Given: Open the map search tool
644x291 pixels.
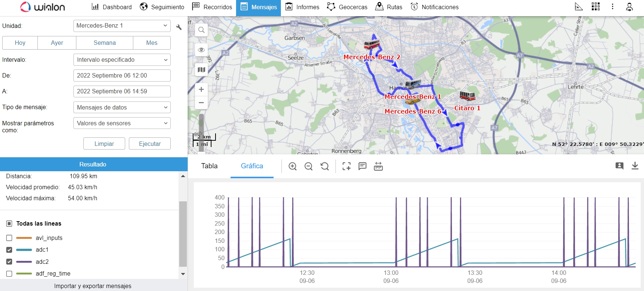Looking at the screenshot, I should click(201, 30).
